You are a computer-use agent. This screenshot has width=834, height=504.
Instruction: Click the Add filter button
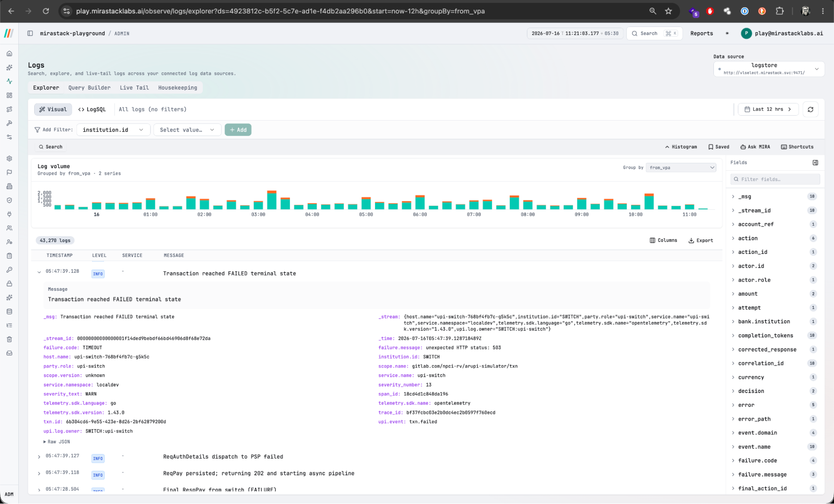238,130
